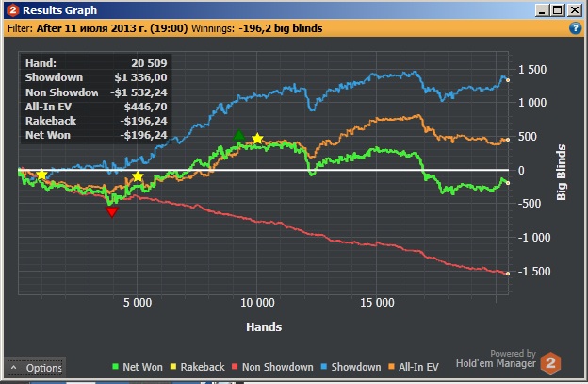Click the All-In EV line end point

tap(508, 140)
